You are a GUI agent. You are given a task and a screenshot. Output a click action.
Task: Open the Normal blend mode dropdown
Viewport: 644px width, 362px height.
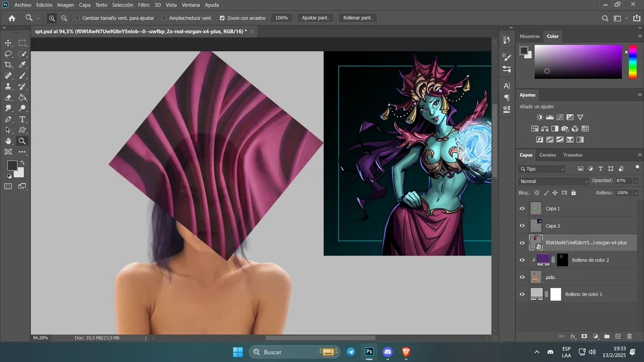pyautogui.click(x=553, y=181)
